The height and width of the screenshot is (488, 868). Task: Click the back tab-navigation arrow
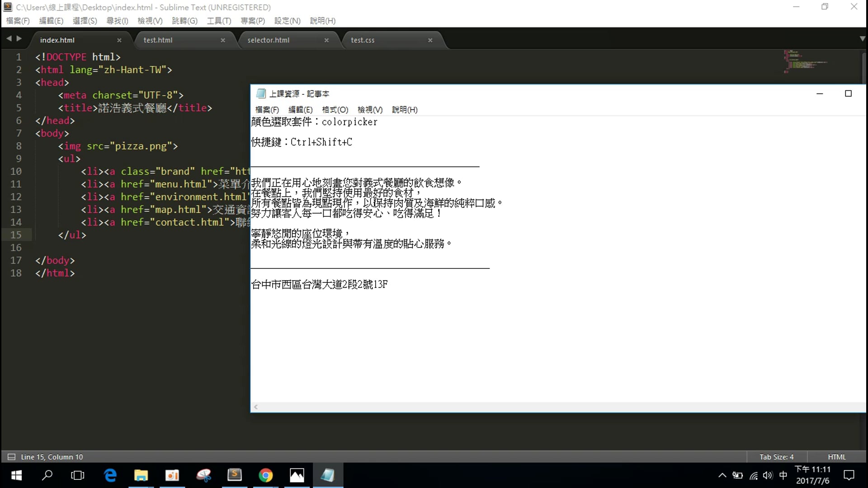point(9,38)
